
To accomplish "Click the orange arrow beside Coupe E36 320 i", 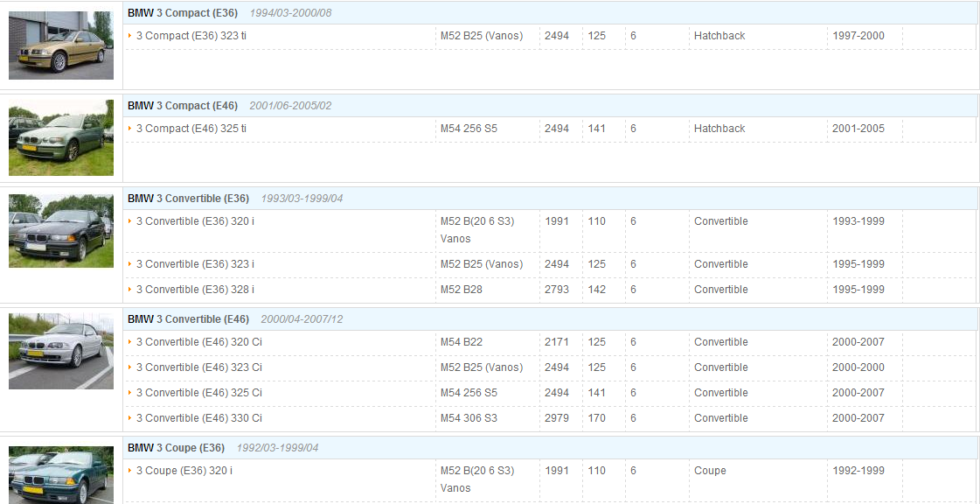I will pos(130,470).
